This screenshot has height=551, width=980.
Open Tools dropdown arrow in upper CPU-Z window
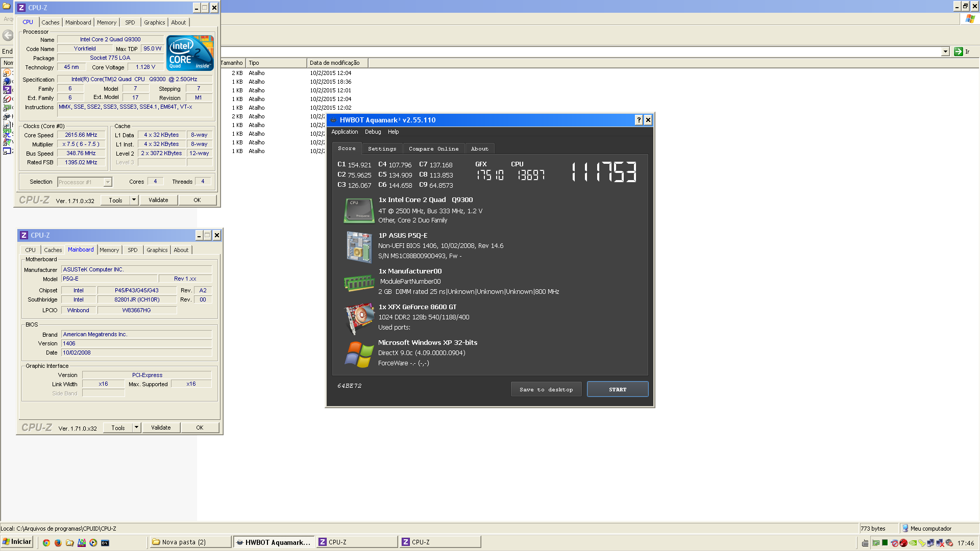(x=134, y=200)
